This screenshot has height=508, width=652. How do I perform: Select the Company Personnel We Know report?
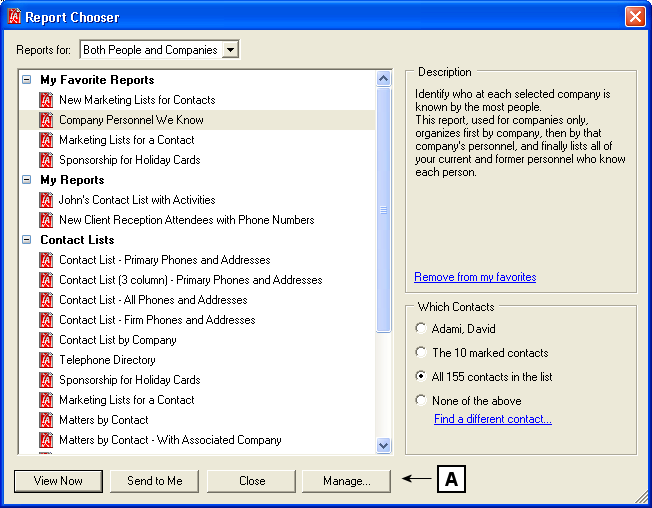pyautogui.click(x=131, y=120)
